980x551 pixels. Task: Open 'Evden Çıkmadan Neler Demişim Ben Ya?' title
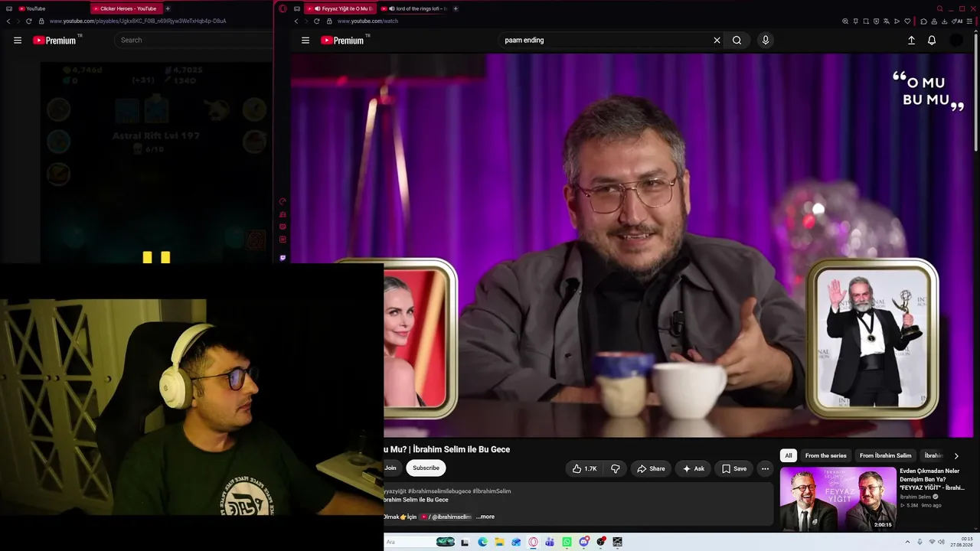(932, 479)
